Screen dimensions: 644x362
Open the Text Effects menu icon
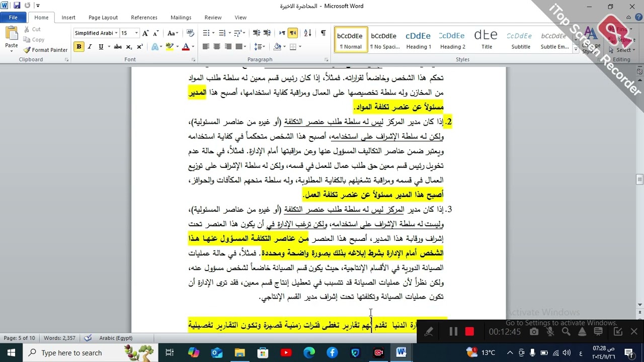(155, 47)
